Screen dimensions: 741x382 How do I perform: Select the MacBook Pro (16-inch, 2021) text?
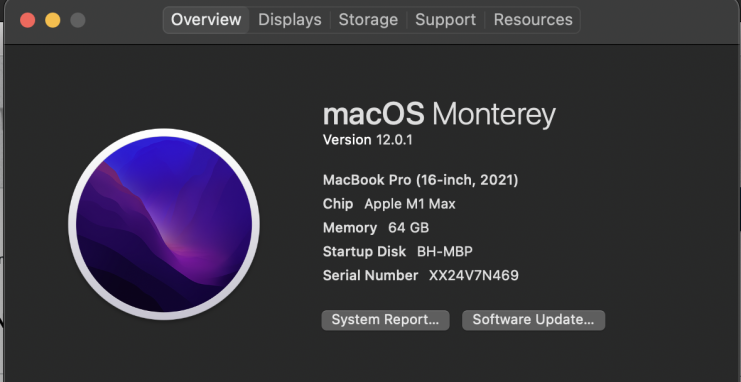tap(421, 180)
